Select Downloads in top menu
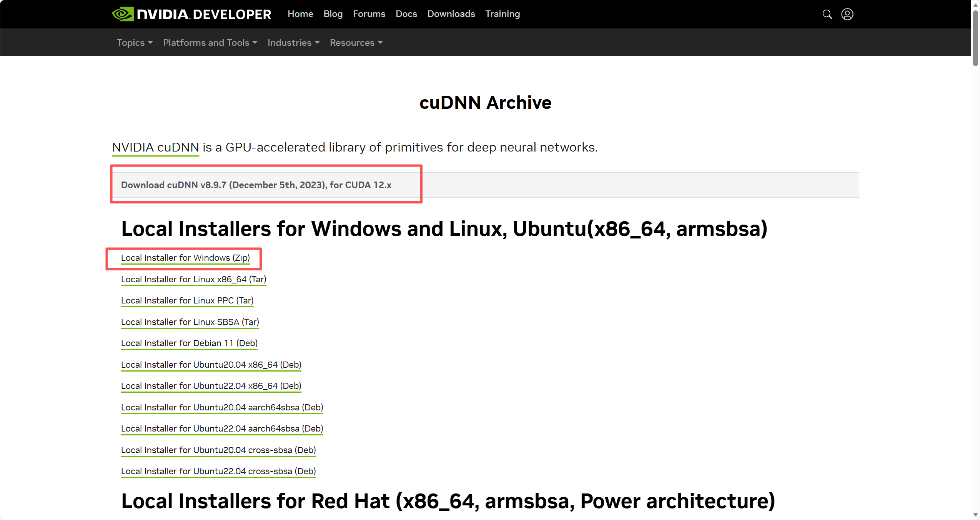The width and height of the screenshot is (980, 520). [x=451, y=14]
